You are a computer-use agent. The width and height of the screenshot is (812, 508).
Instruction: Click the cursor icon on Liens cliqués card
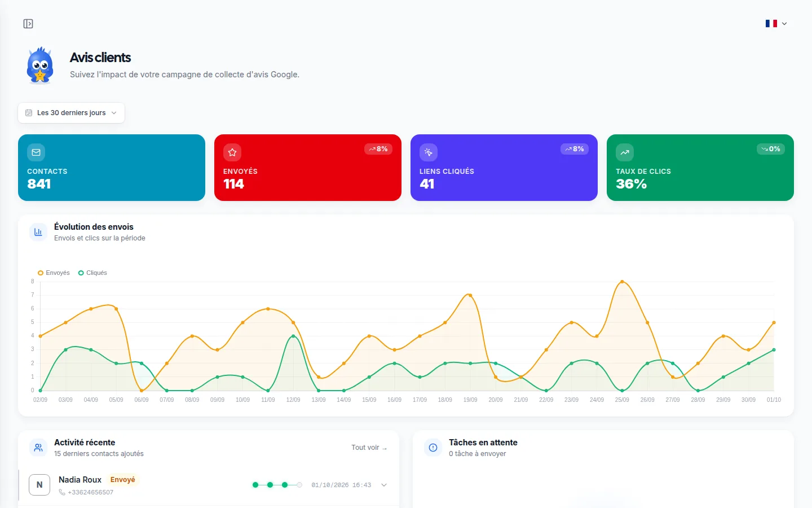pyautogui.click(x=429, y=152)
